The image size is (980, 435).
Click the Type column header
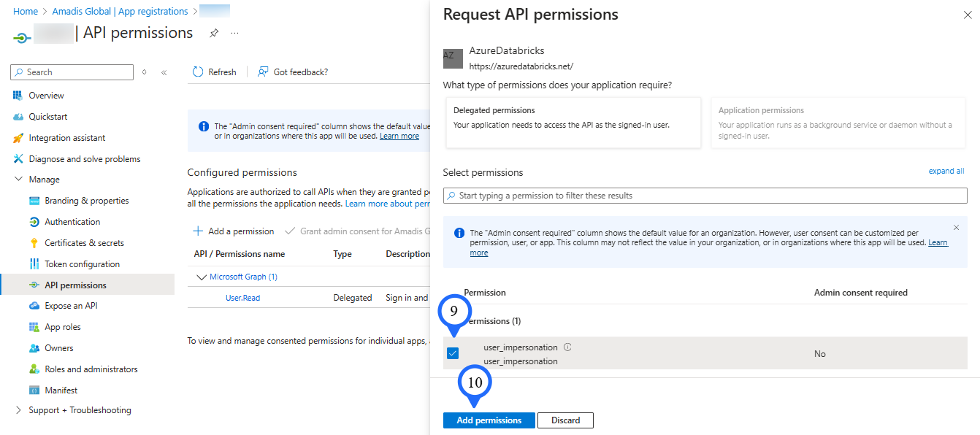pos(342,254)
